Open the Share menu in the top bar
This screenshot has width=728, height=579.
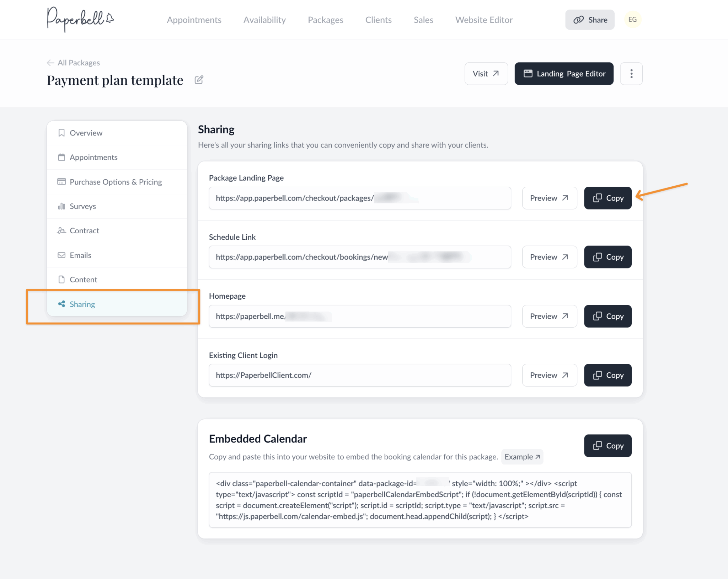(x=590, y=20)
